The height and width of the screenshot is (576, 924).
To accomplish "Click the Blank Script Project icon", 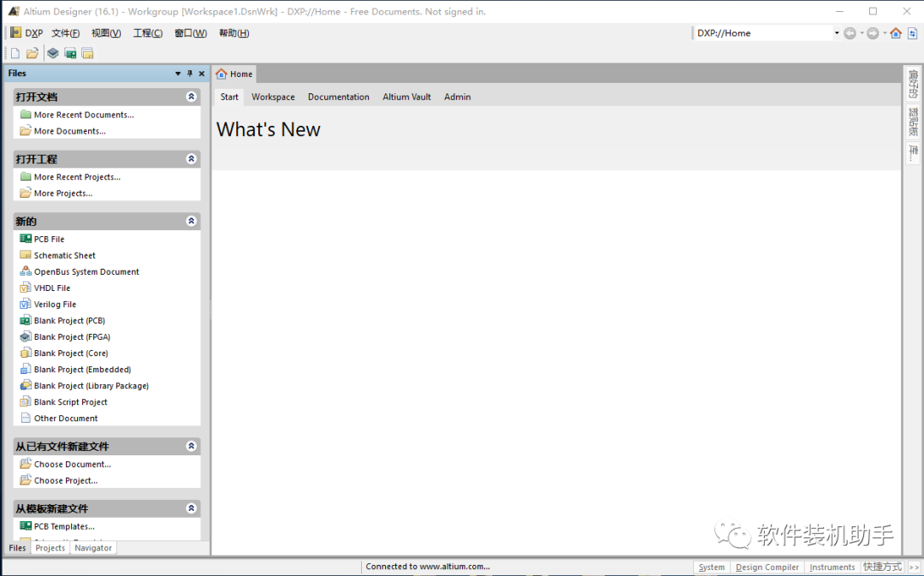I will (x=26, y=401).
